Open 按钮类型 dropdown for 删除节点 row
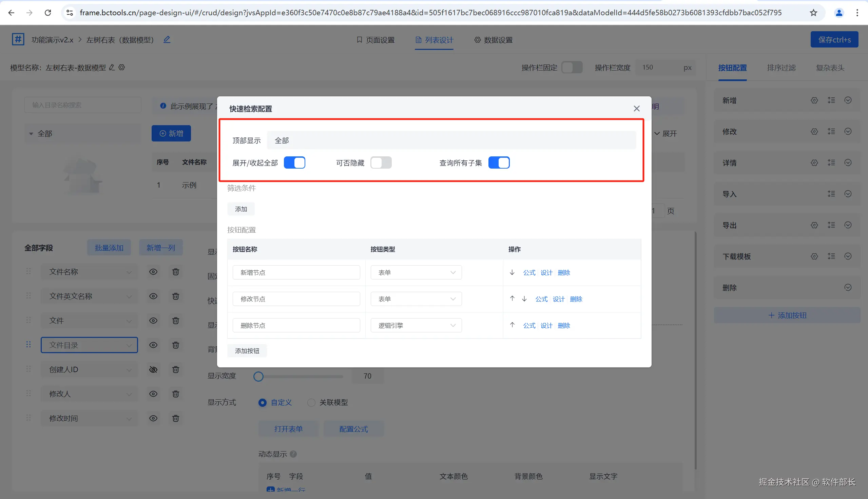 click(x=416, y=325)
